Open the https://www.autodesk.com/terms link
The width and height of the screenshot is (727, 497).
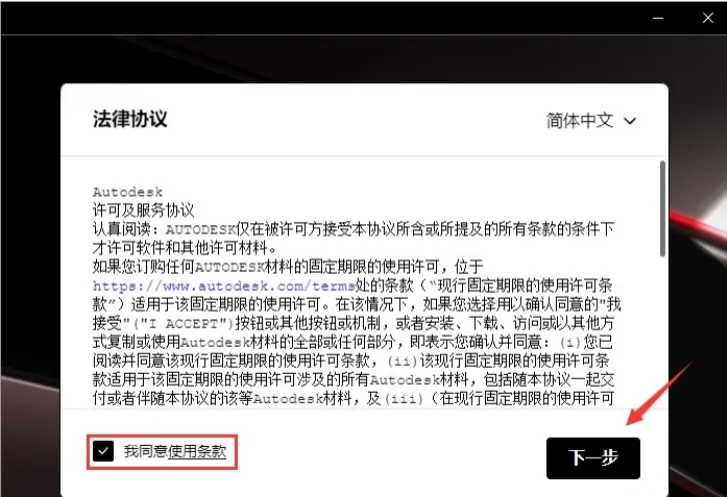[x=224, y=286]
